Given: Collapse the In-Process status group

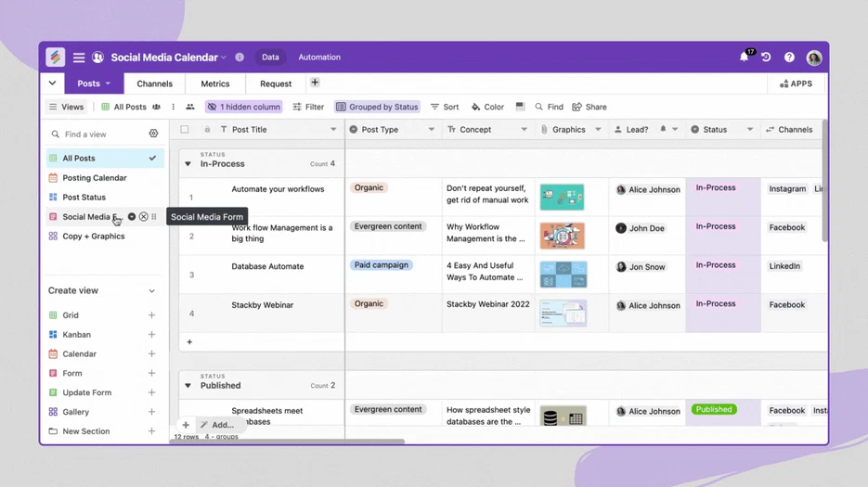Looking at the screenshot, I should tap(188, 164).
